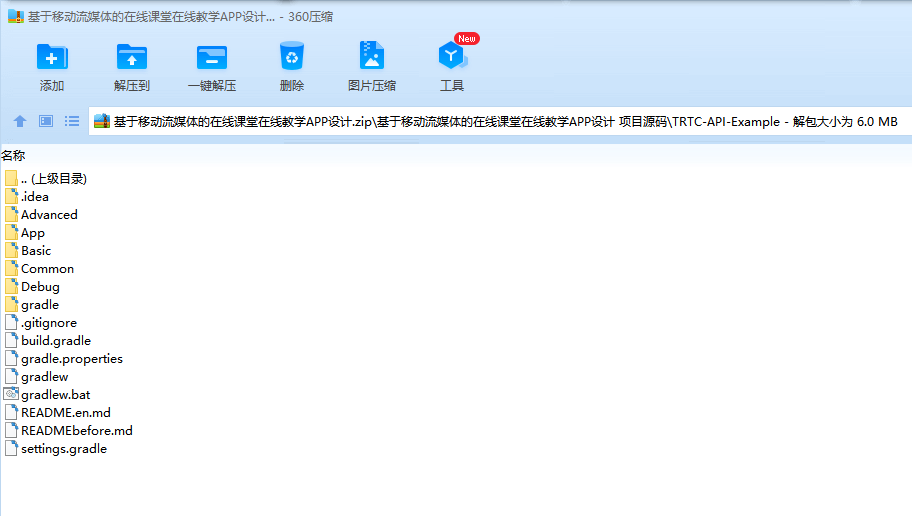Sort by the 名称 column header

(13, 155)
